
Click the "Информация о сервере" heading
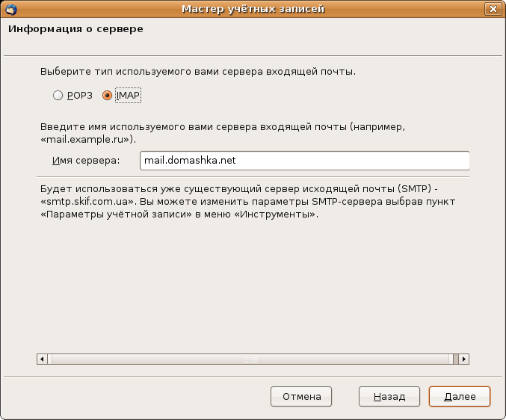click(x=75, y=29)
